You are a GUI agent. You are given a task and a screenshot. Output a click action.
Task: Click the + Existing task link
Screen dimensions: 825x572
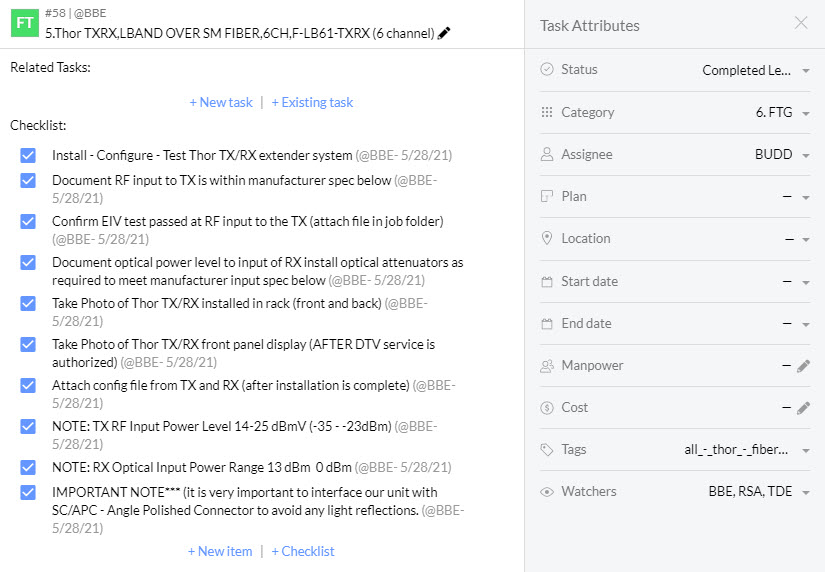pos(312,102)
